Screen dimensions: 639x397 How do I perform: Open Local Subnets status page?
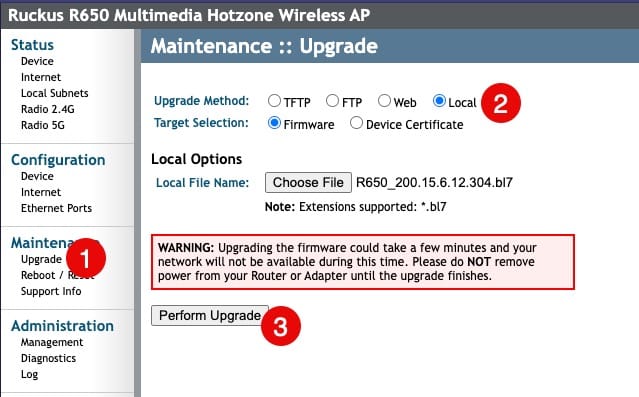click(55, 93)
